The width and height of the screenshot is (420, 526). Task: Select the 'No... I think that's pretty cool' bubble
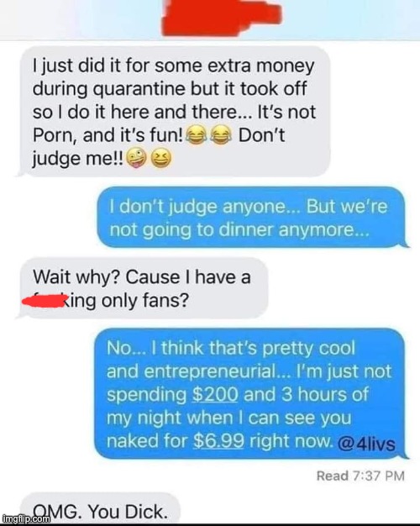pyautogui.click(x=251, y=393)
